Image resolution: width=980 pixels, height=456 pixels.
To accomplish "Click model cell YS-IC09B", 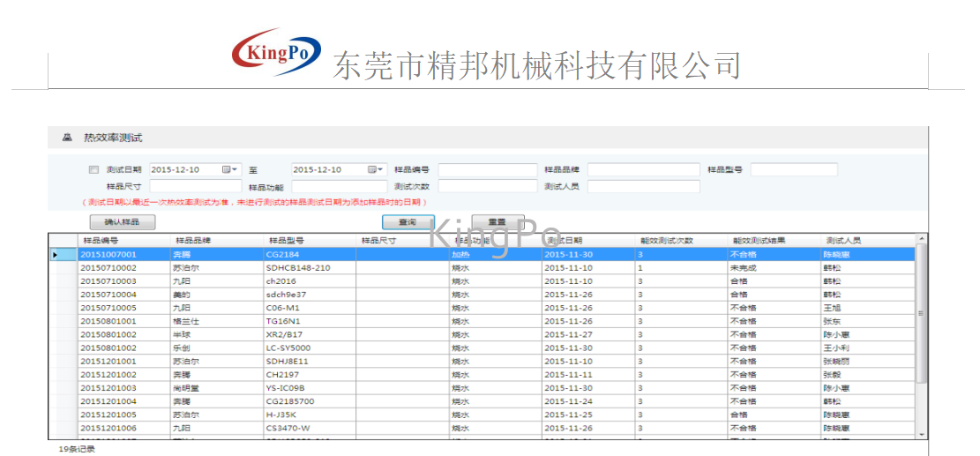I will (x=310, y=388).
